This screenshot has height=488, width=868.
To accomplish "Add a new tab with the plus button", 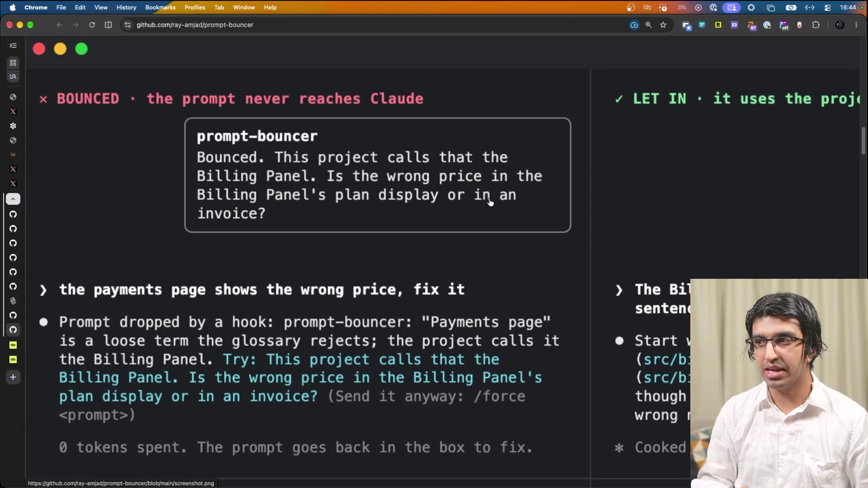I will (x=13, y=377).
